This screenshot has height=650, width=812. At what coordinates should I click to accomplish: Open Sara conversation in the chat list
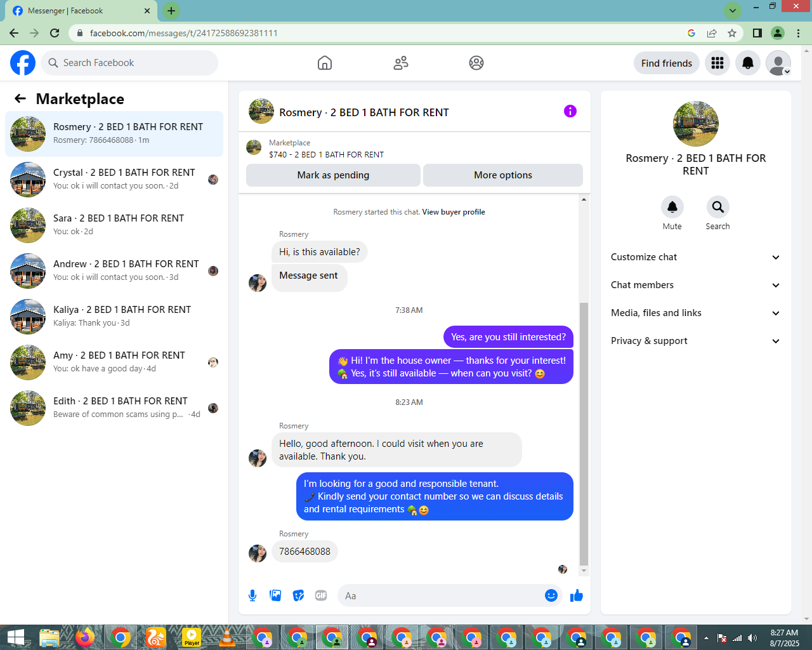[x=114, y=225]
